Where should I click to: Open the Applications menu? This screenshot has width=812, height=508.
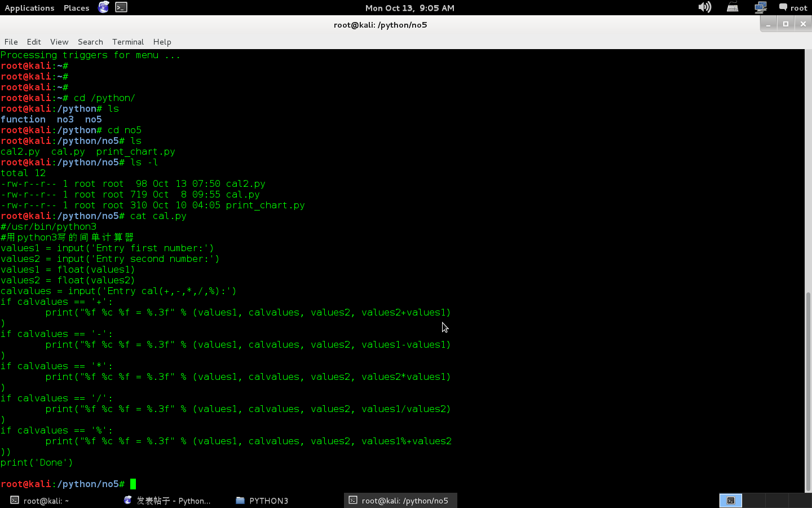tap(29, 7)
